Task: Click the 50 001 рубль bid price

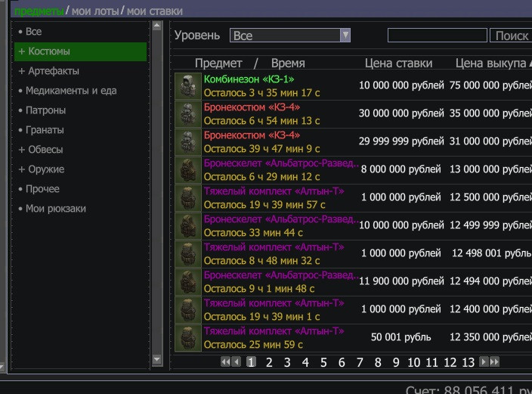Action: (401, 337)
